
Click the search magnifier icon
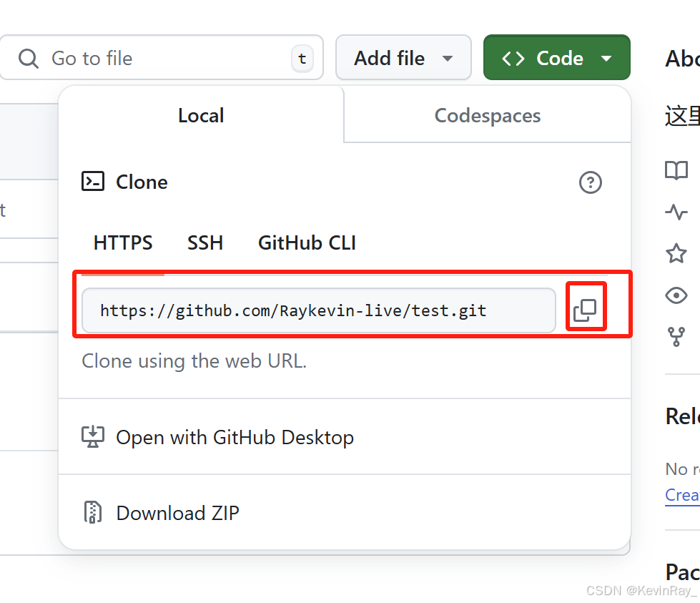click(29, 59)
